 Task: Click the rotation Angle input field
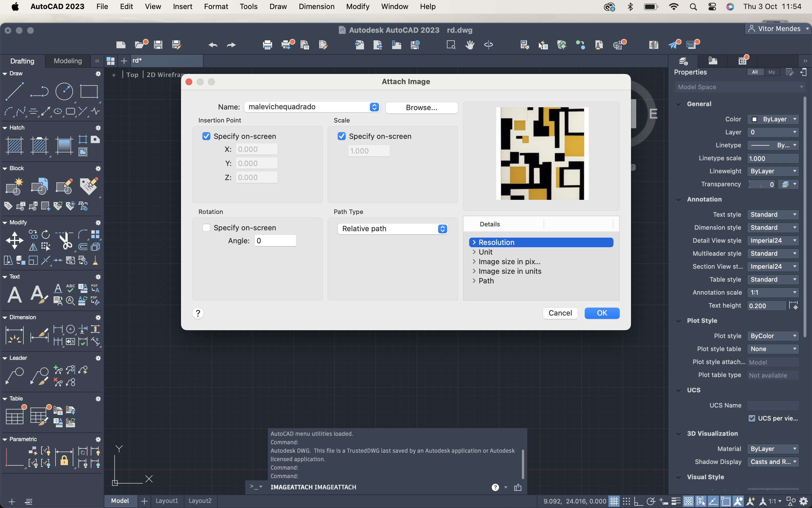click(275, 240)
